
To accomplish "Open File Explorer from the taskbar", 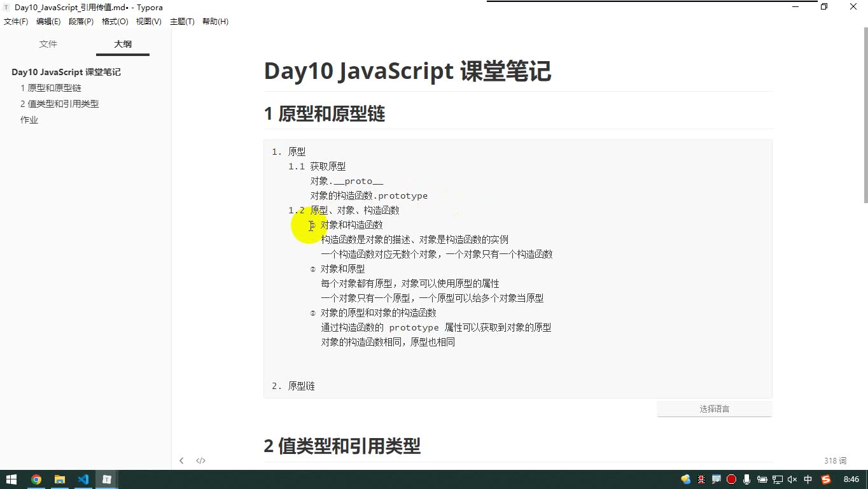I will pyautogui.click(x=60, y=479).
